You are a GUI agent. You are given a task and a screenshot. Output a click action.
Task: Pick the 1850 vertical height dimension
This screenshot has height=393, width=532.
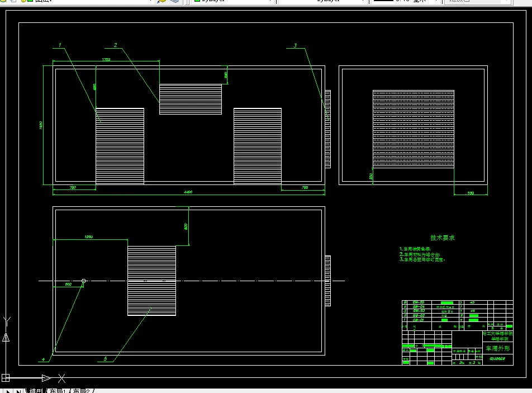pyautogui.click(x=41, y=125)
